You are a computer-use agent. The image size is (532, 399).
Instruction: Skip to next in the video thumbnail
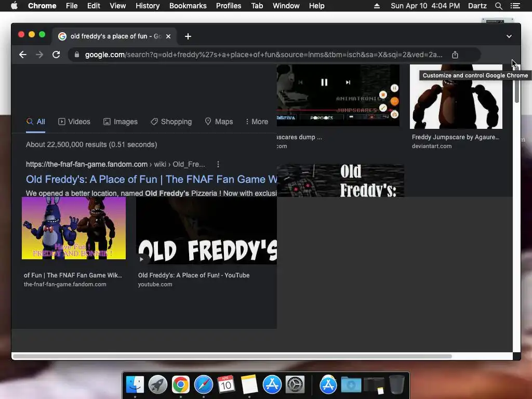[x=348, y=83]
